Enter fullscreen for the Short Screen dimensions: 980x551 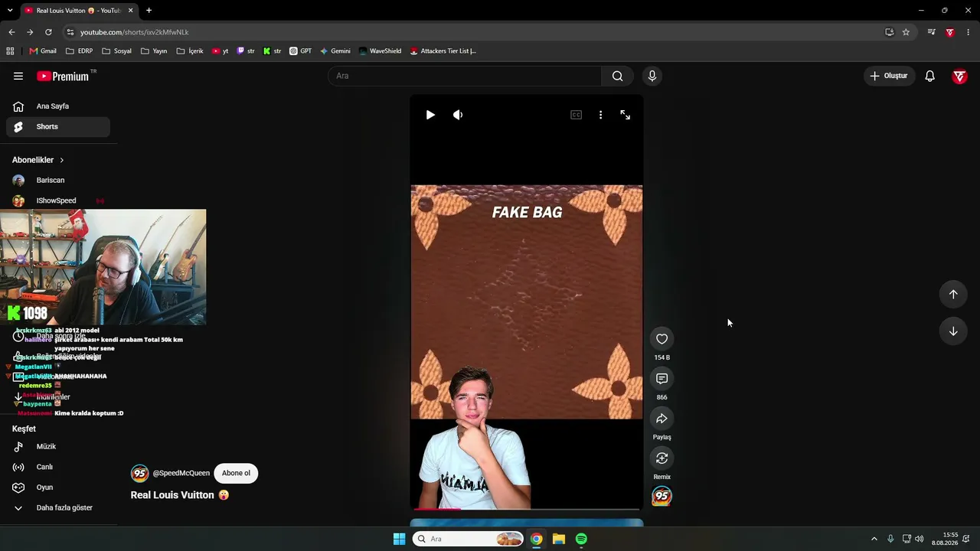pyautogui.click(x=626, y=115)
